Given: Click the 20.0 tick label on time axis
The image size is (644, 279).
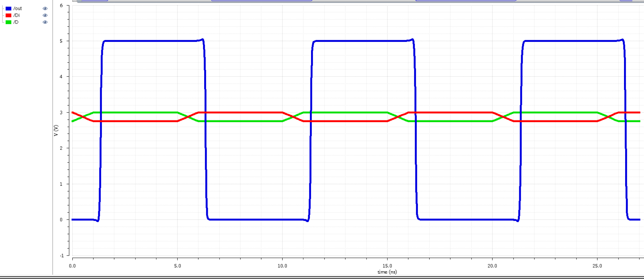Looking at the screenshot, I should click(x=492, y=266).
